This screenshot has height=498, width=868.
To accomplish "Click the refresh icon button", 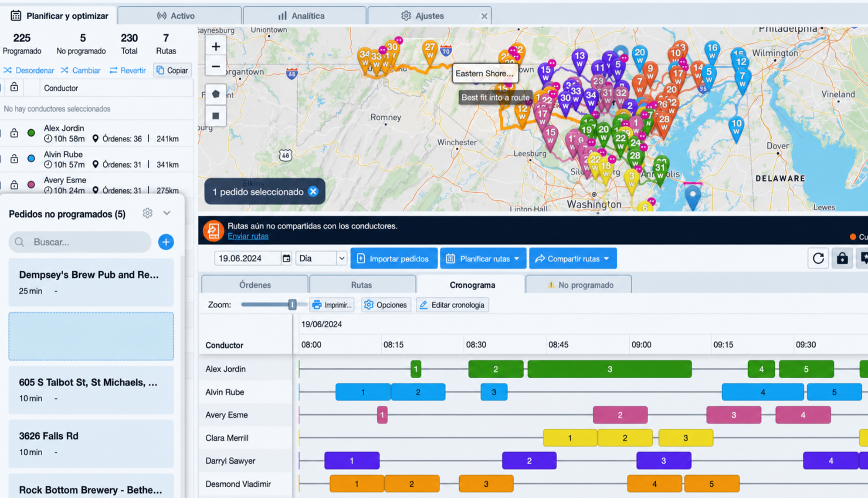I will pos(818,259).
